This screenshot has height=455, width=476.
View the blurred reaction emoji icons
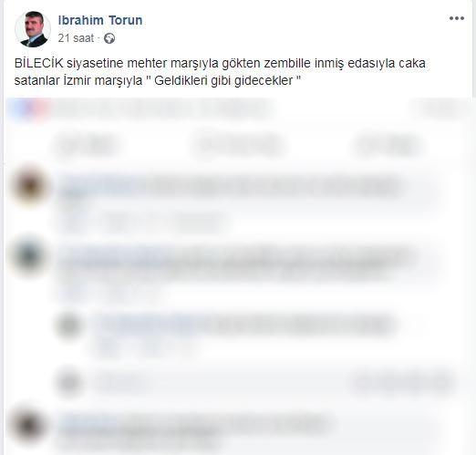tap(29, 109)
